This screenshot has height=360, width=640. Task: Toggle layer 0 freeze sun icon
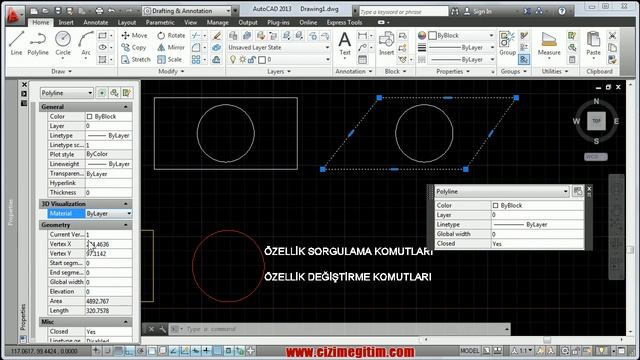242,60
